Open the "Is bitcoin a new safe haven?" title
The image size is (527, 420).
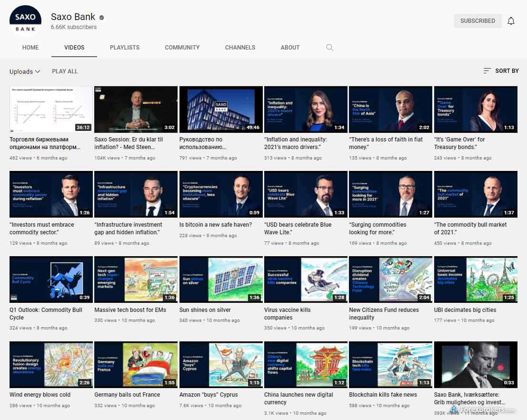pos(216,225)
